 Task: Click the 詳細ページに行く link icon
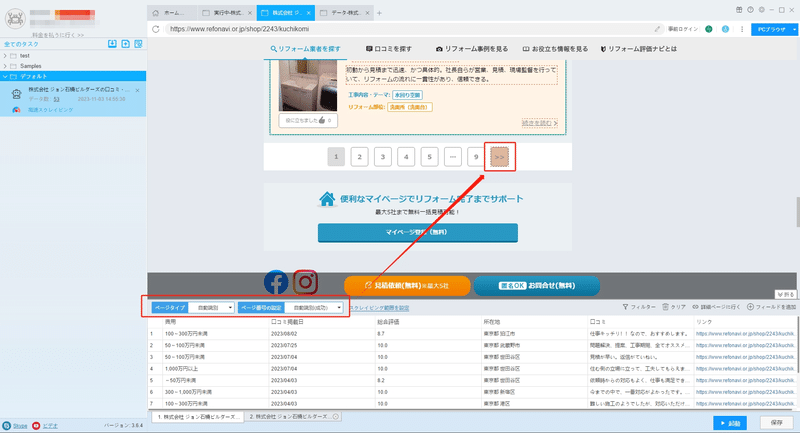[x=695, y=307]
